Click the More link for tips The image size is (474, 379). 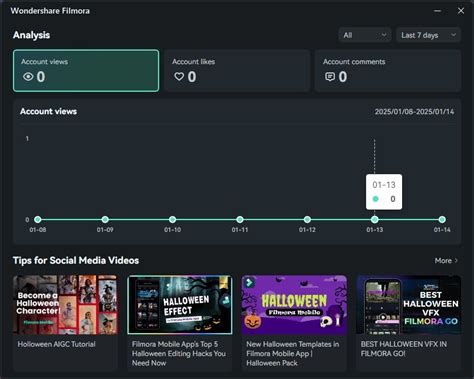(446, 261)
